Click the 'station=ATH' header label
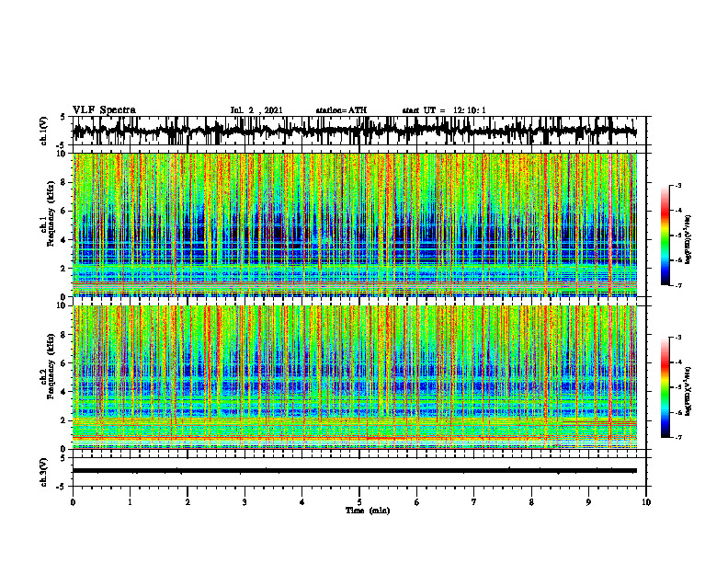Image resolution: width=728 pixels, height=563 pixels. pos(341,110)
